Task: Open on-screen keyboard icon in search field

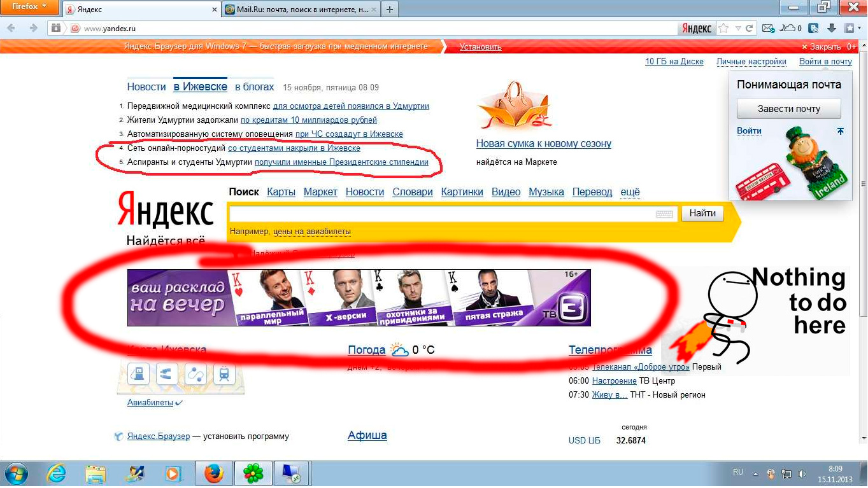Action: tap(664, 214)
